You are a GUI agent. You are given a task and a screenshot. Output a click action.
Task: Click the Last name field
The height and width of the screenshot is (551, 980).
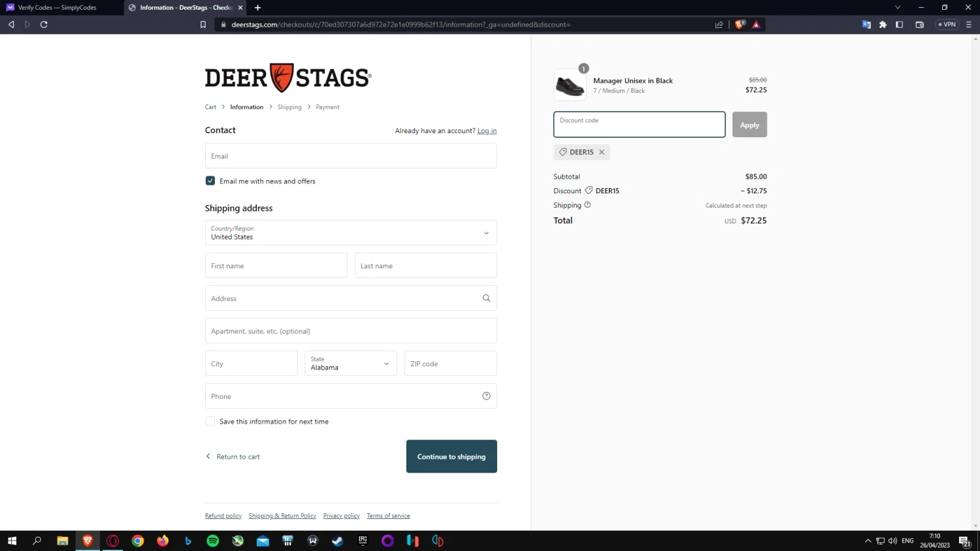pos(425,266)
